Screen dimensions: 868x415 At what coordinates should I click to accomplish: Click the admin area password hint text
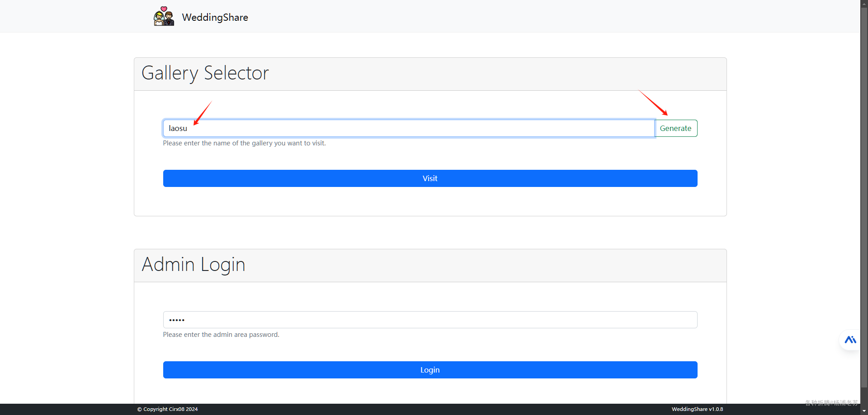[221, 335]
